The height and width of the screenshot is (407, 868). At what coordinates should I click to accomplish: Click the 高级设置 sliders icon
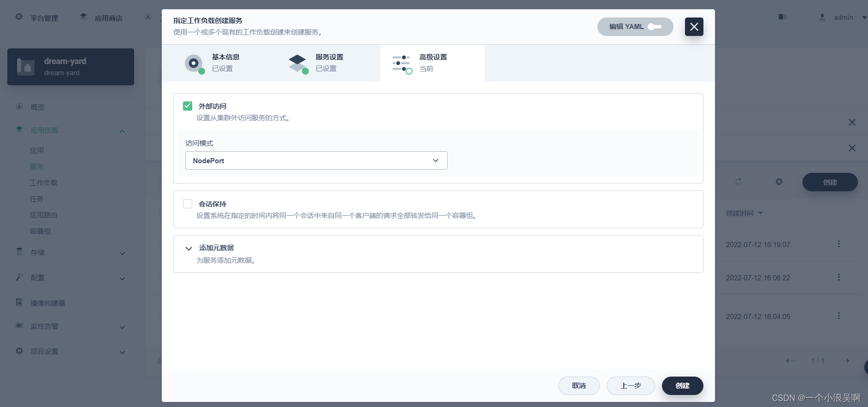coord(402,64)
